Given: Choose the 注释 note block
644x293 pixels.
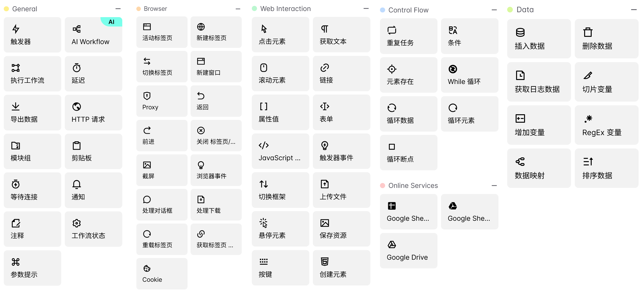Looking at the screenshot, I should [x=32, y=229].
